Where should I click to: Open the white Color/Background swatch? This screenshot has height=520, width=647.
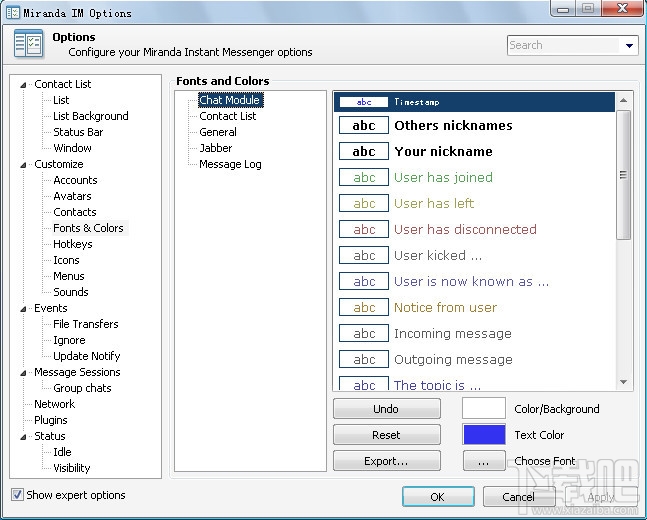(x=484, y=409)
